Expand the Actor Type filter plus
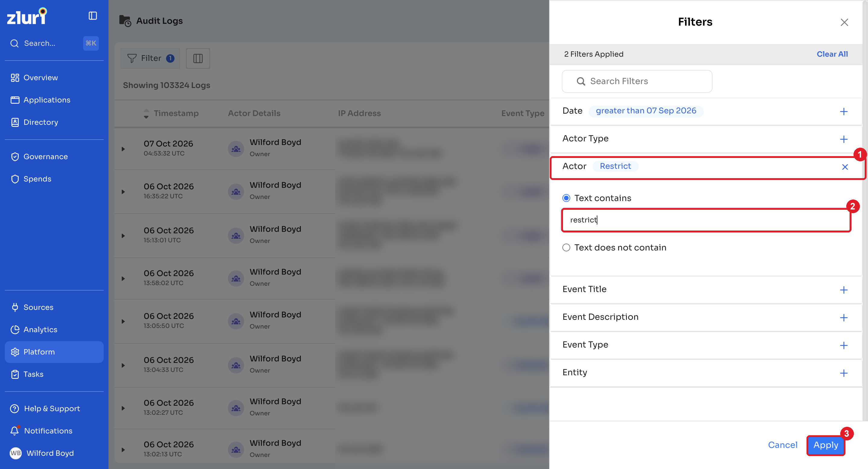The height and width of the screenshot is (469, 868). 843,139
